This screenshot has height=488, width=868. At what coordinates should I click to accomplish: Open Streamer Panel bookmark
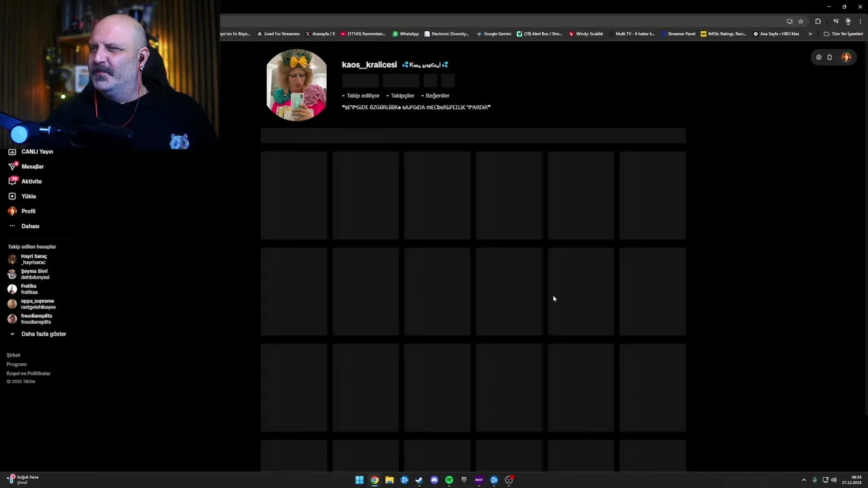677,34
